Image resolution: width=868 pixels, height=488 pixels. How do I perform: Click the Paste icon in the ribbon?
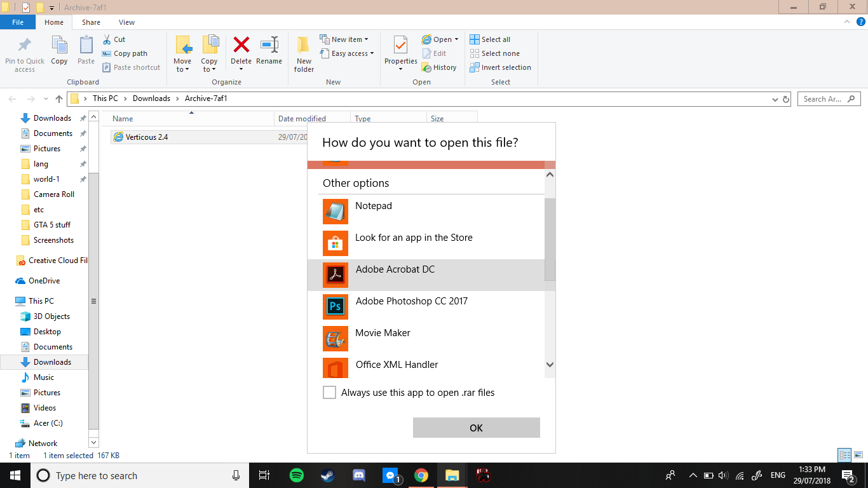[x=86, y=45]
